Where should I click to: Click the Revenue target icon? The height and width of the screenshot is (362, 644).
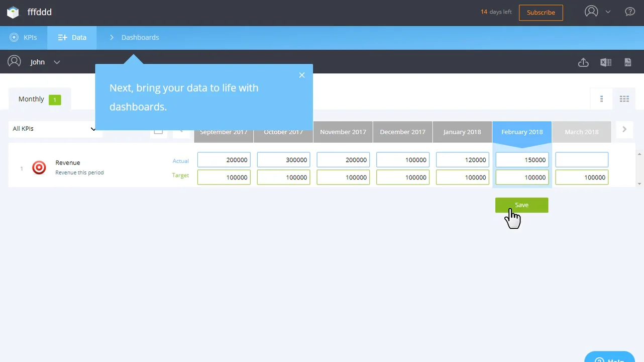39,167
